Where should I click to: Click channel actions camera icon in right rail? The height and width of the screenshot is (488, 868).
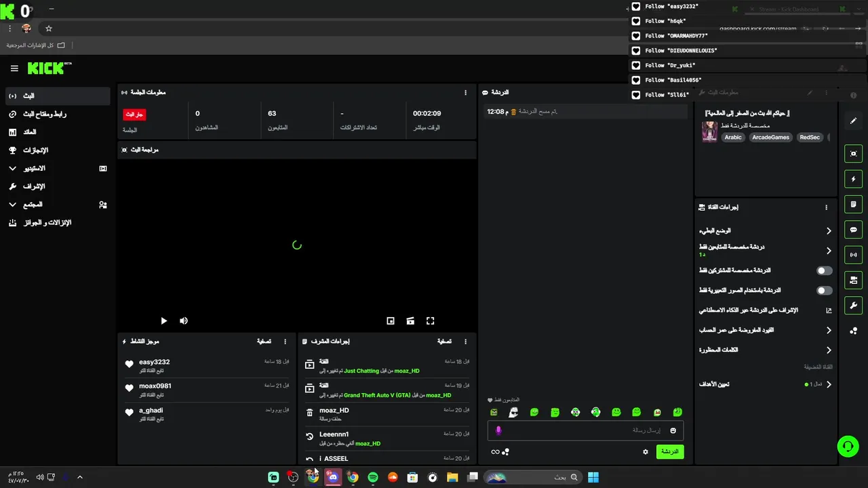tap(853, 280)
